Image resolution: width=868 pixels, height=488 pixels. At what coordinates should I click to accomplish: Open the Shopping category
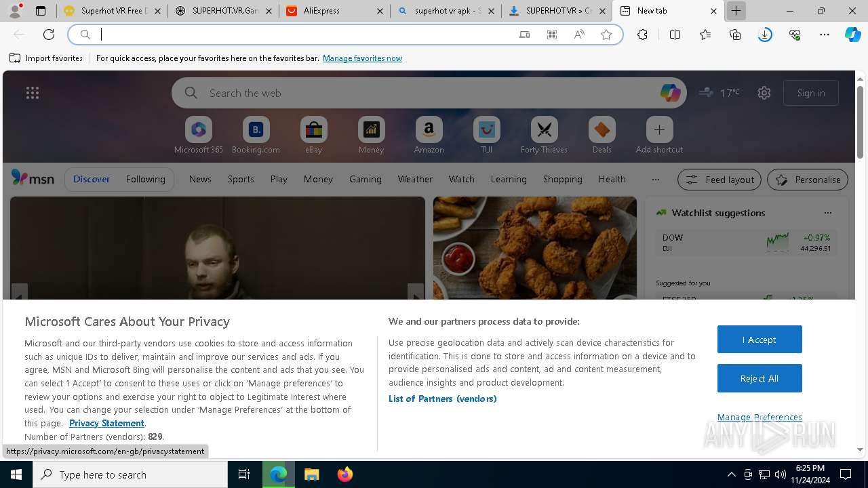[562, 179]
